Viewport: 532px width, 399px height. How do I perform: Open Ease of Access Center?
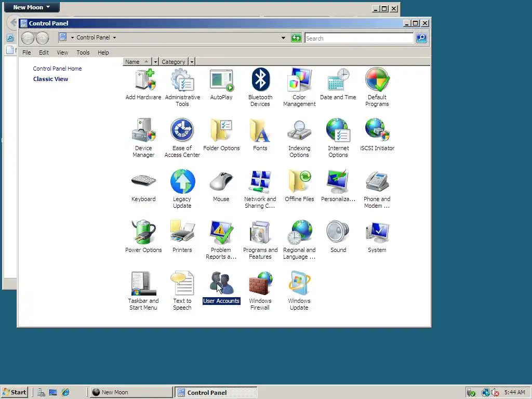182,138
